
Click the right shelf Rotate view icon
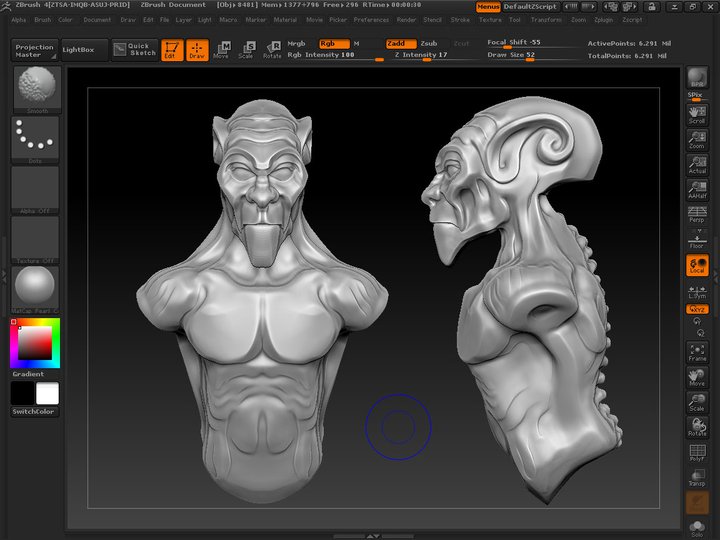(x=697, y=427)
